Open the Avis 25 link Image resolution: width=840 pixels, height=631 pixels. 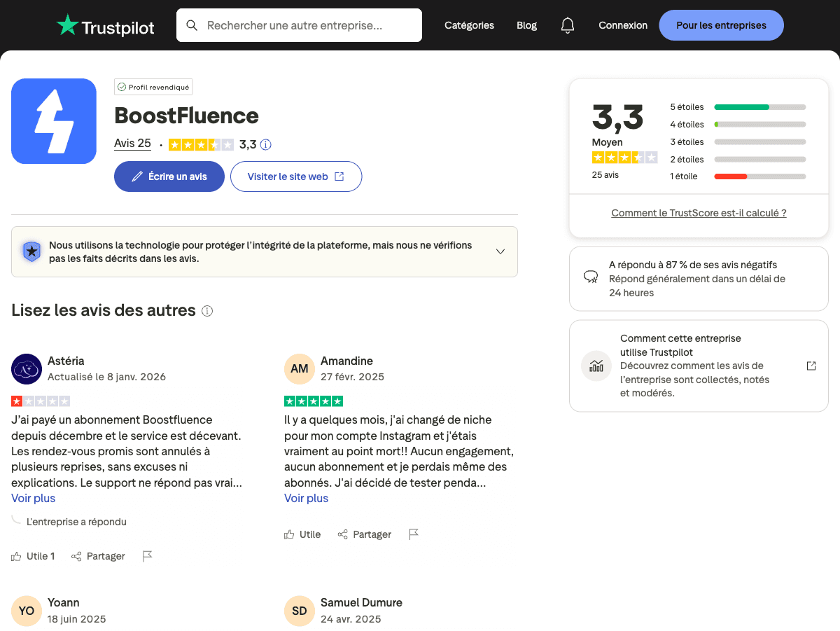click(132, 144)
